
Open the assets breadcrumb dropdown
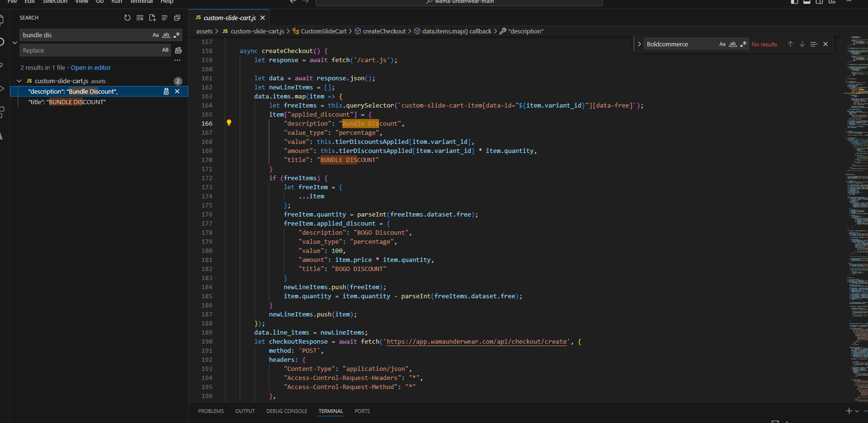(x=204, y=31)
